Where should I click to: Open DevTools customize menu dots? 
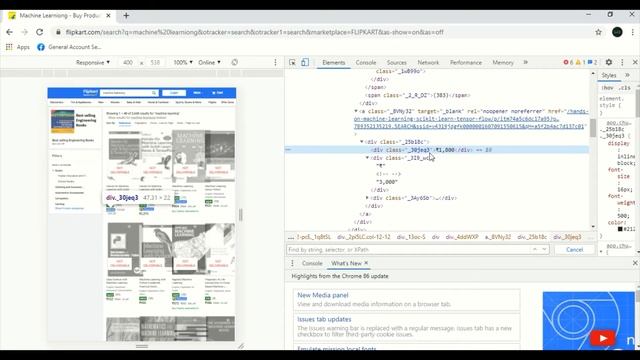(x=622, y=62)
